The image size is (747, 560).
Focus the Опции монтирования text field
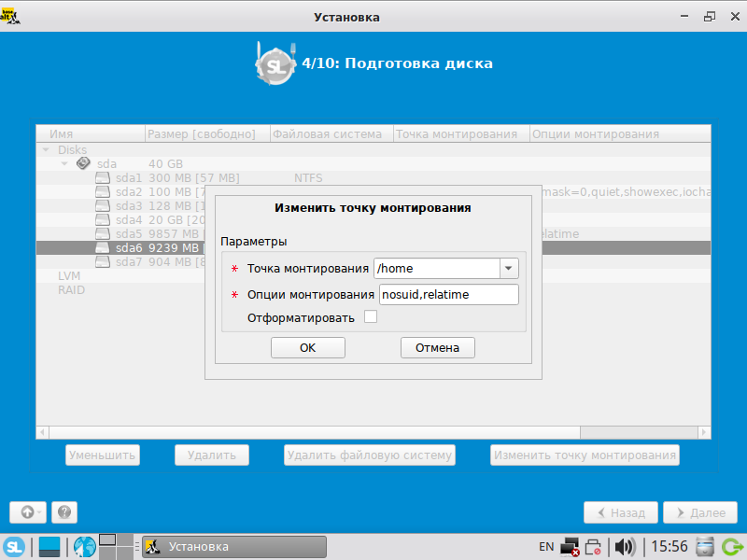(449, 294)
